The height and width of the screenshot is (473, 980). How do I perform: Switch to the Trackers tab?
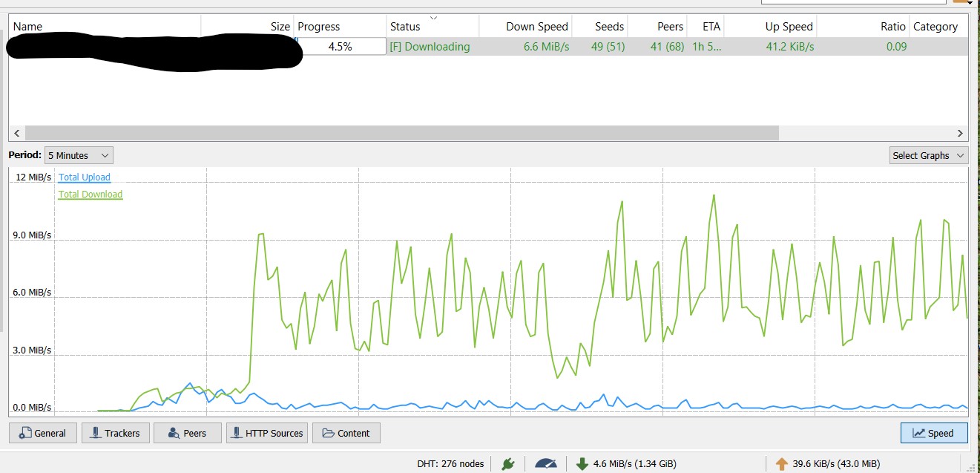click(x=115, y=433)
